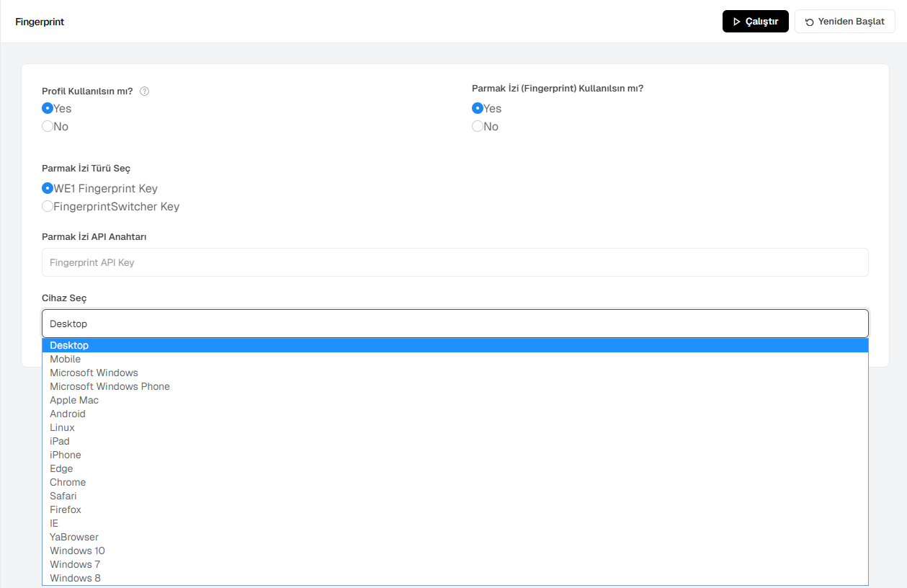Viewport: 907px width, 588px height.
Task: Click the play icon in Çalıştır button
Action: (x=736, y=22)
